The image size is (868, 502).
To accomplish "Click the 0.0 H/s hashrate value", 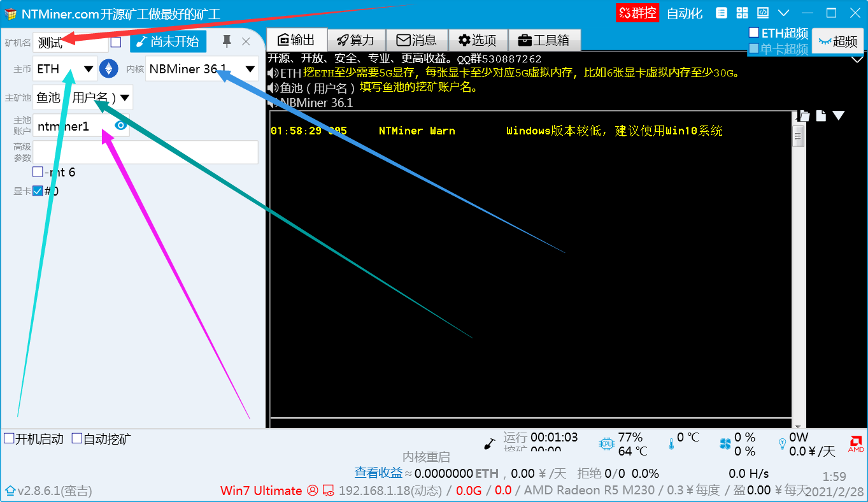I will tap(749, 473).
